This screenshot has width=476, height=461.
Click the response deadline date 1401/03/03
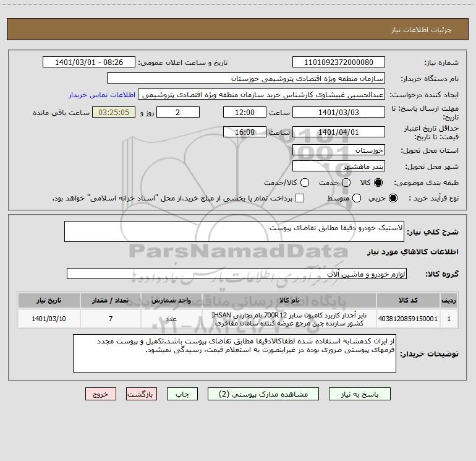[339, 113]
